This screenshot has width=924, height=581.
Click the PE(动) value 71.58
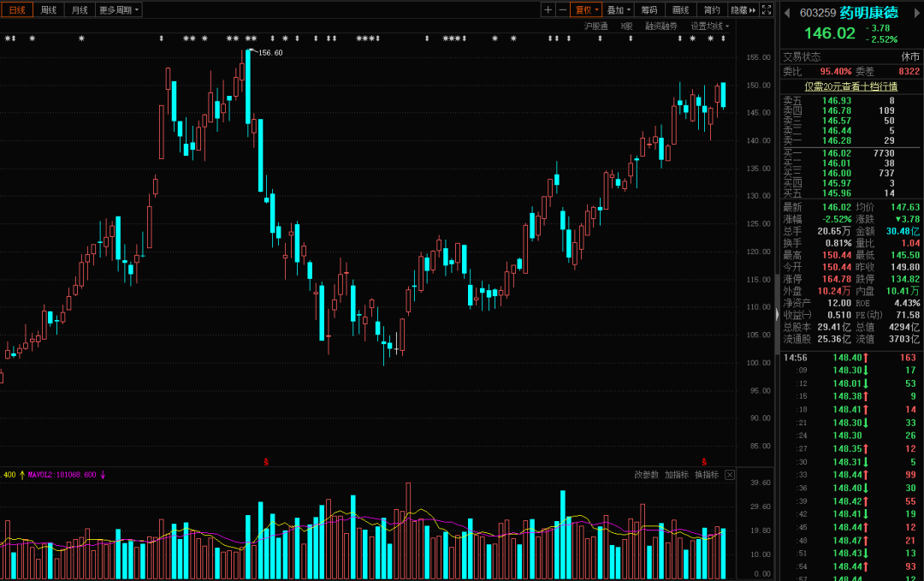coord(908,315)
